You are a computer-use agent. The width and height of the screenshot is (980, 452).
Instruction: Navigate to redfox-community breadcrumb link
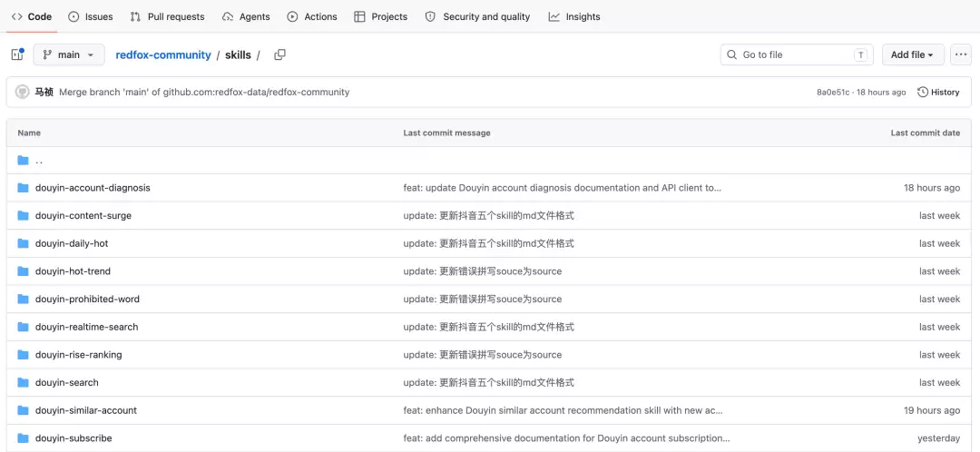(x=163, y=55)
